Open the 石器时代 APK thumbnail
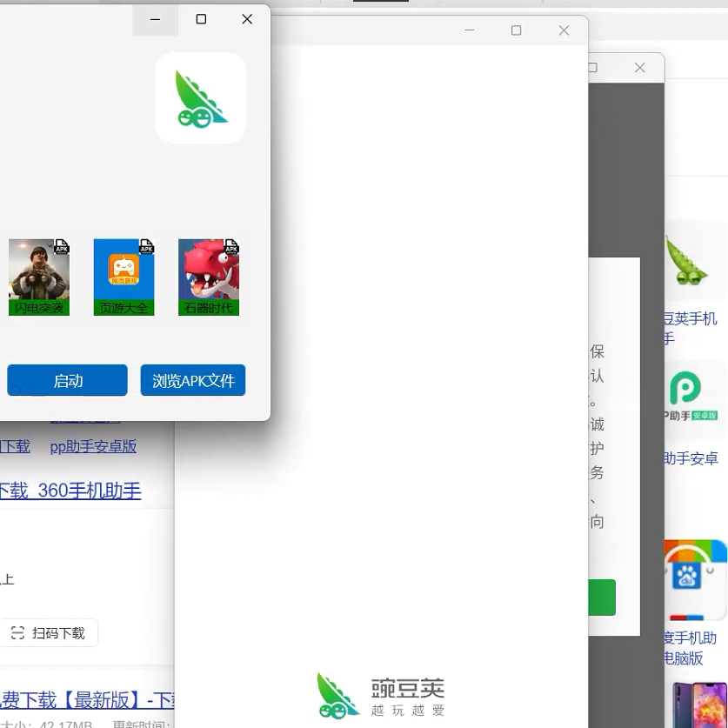This screenshot has width=728, height=728. coord(209,277)
